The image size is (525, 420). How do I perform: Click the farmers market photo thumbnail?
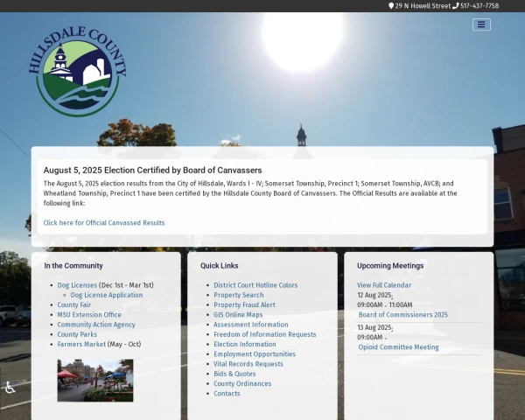point(95,381)
